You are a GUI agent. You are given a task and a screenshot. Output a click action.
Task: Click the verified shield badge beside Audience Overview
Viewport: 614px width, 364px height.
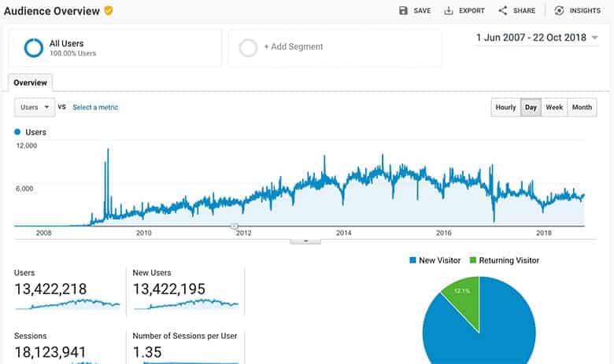[109, 10]
